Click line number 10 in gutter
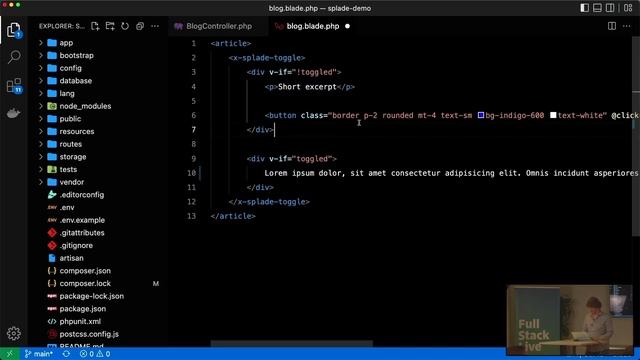The width and height of the screenshot is (640, 360). (x=191, y=173)
